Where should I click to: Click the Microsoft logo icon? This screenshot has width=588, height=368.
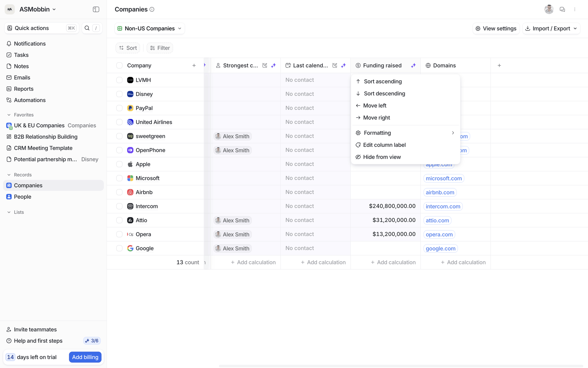pyautogui.click(x=130, y=178)
